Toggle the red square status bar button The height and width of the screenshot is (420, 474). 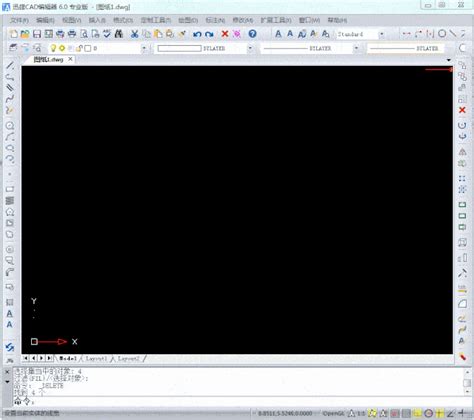(x=395, y=414)
